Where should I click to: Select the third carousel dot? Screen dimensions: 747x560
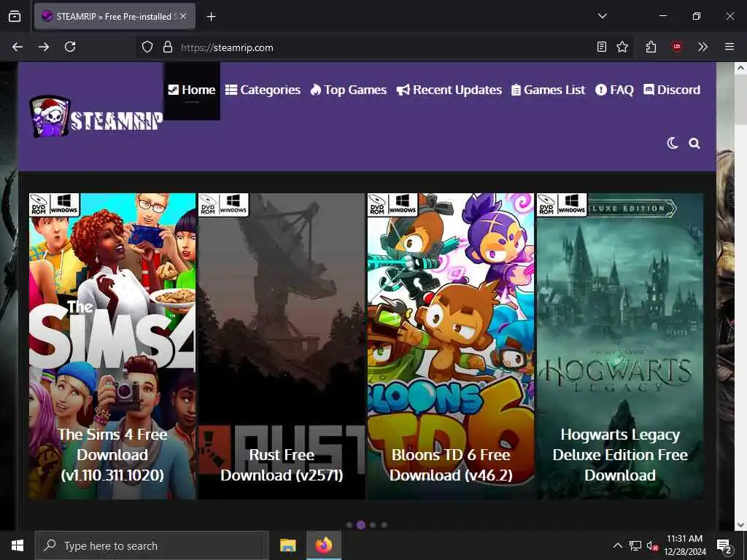(373, 525)
